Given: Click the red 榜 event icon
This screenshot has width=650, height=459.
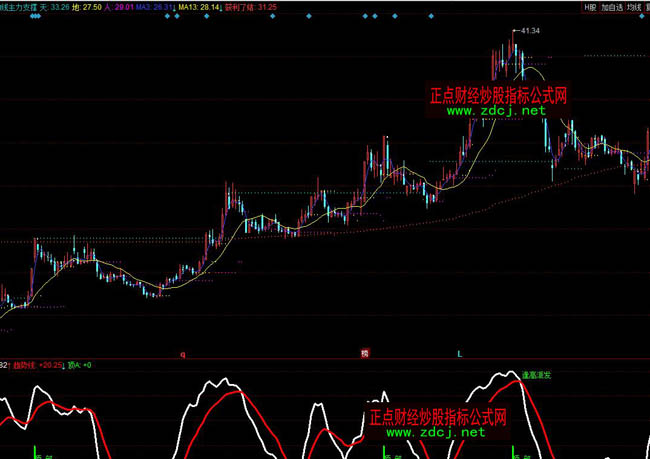Looking at the screenshot, I should pyautogui.click(x=364, y=353).
